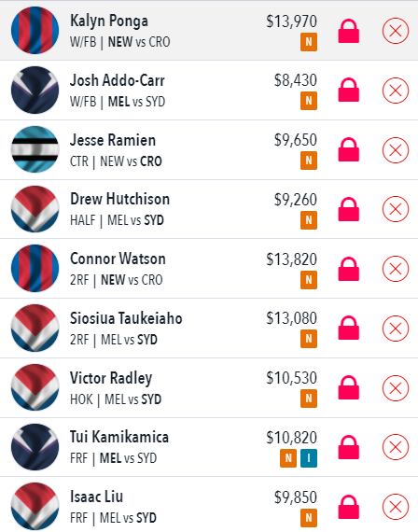The width and height of the screenshot is (418, 532).
Task: Click the blue I badge for Tui Kamikamica
Action: [309, 458]
